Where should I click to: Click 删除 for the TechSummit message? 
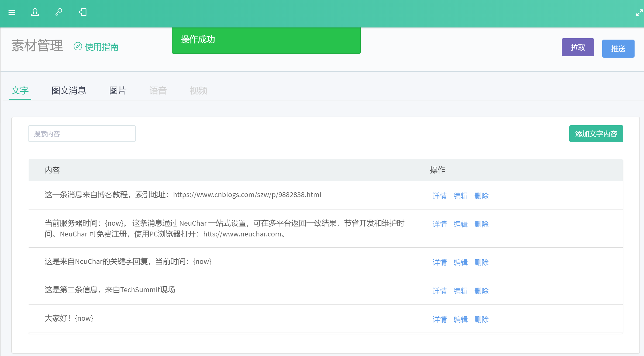click(481, 291)
